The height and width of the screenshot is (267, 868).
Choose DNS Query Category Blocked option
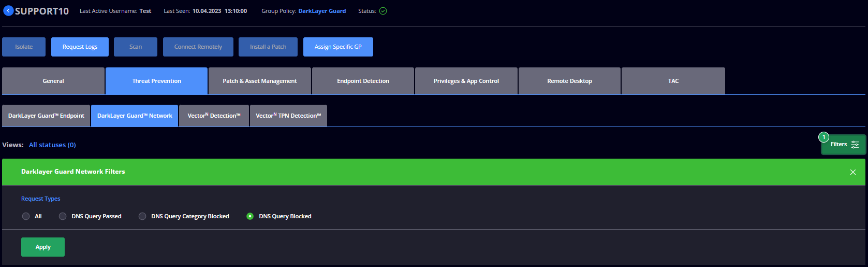(x=142, y=216)
